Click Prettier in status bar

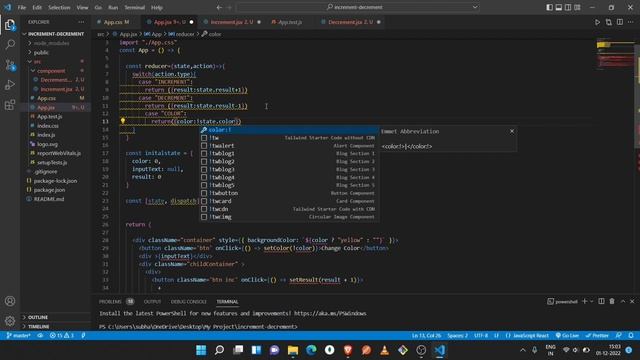pyautogui.click(x=597, y=336)
